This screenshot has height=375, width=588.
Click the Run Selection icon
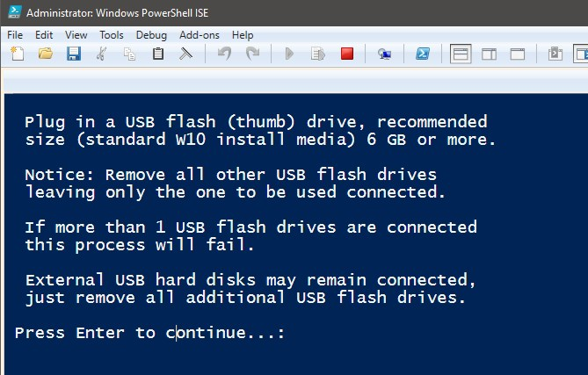pyautogui.click(x=318, y=54)
